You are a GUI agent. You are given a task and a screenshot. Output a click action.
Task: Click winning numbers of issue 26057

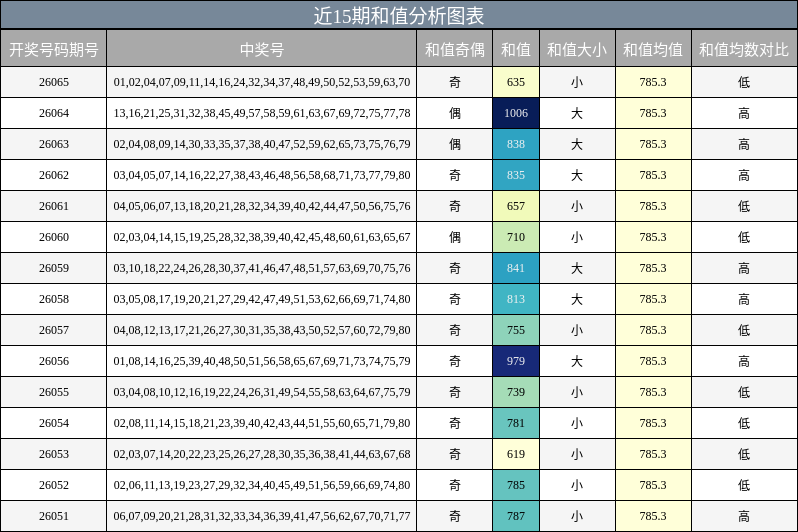[262, 330]
